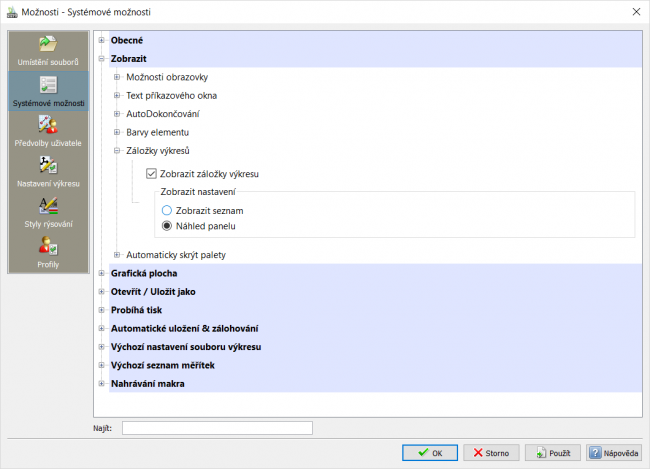Open the Umístění souborů folder icon
The height and width of the screenshot is (469, 650).
point(48,44)
